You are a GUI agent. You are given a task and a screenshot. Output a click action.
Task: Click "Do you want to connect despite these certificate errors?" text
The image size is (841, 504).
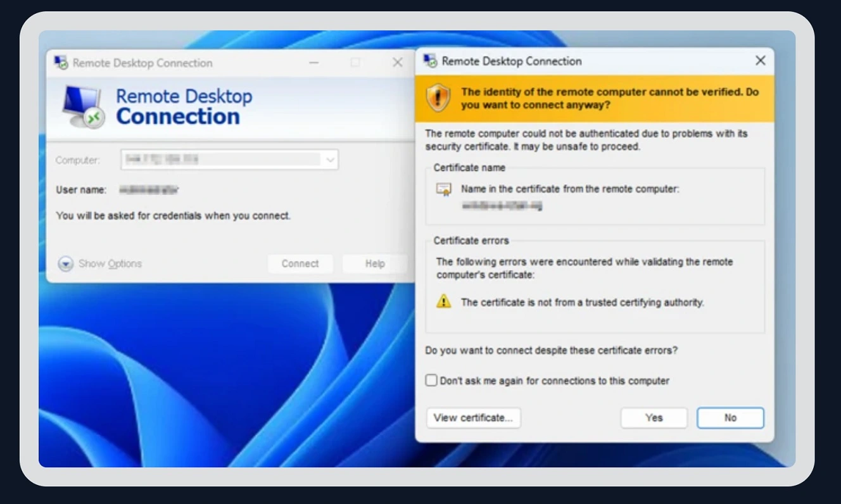pyautogui.click(x=552, y=350)
